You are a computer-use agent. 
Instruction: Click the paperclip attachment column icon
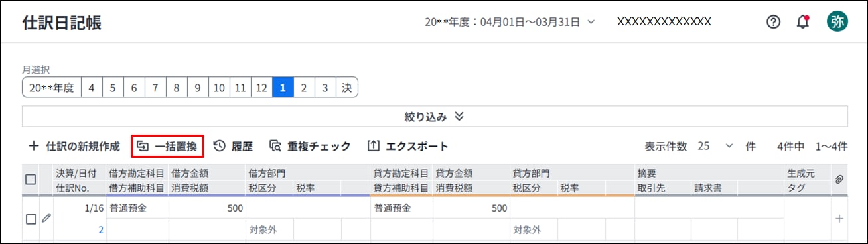[x=839, y=180]
